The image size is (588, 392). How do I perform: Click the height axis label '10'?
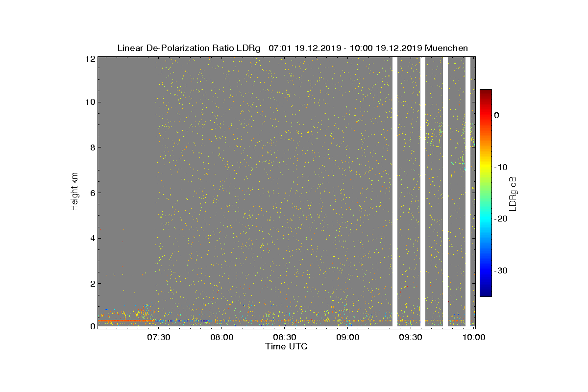[x=90, y=102]
